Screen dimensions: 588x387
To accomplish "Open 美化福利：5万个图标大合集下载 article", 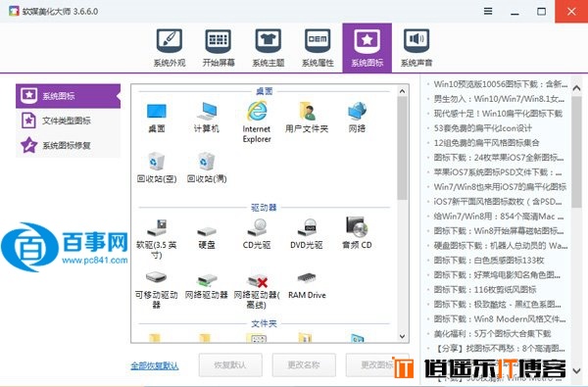I will click(492, 334).
